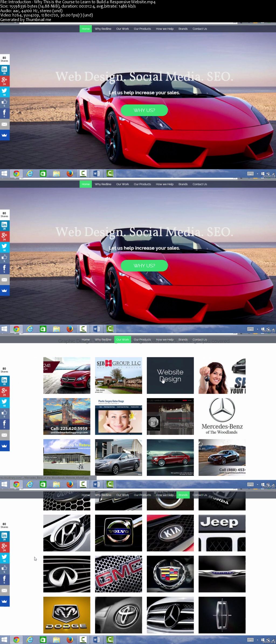Viewport: 276px width, 644px height.
Task: Click the Website Design hover tile
Action: (x=170, y=376)
